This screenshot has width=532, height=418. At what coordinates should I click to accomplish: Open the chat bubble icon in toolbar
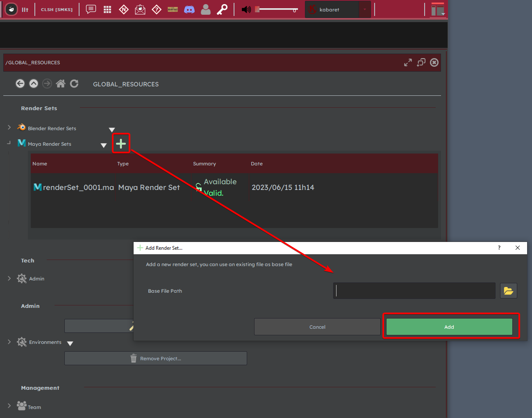[x=91, y=9]
